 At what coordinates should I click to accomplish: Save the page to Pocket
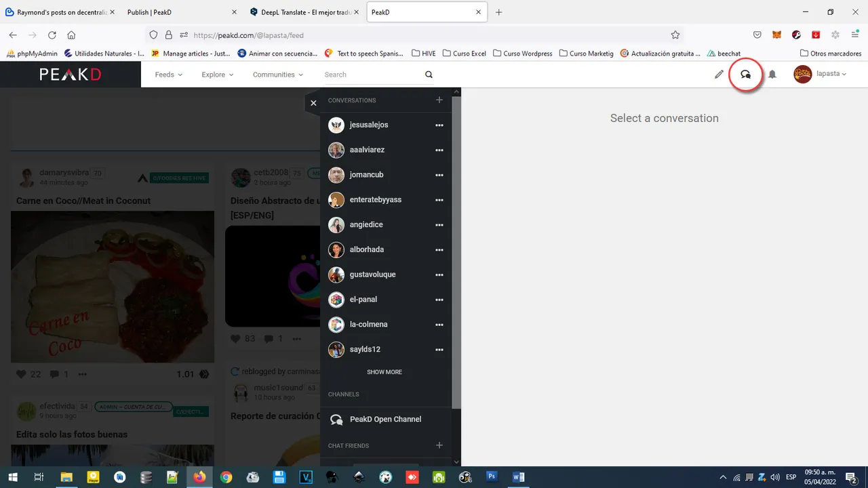[757, 35]
